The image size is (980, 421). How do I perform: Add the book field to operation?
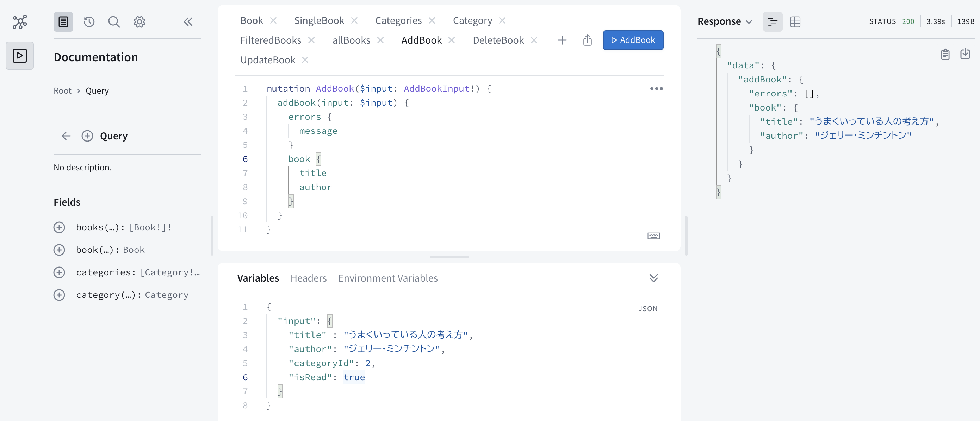click(x=59, y=250)
